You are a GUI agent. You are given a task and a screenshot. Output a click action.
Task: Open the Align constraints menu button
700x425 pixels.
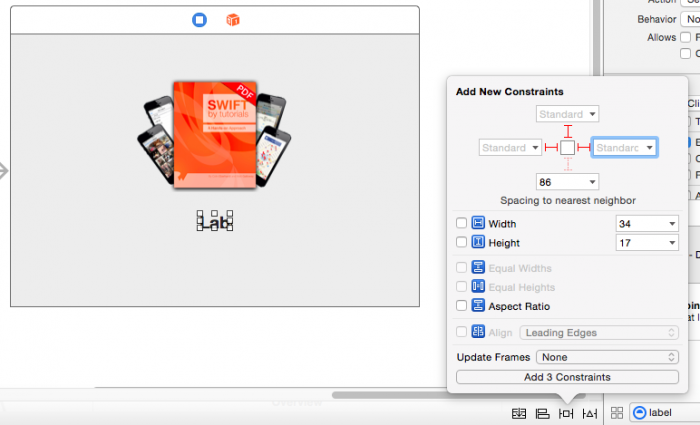click(542, 413)
